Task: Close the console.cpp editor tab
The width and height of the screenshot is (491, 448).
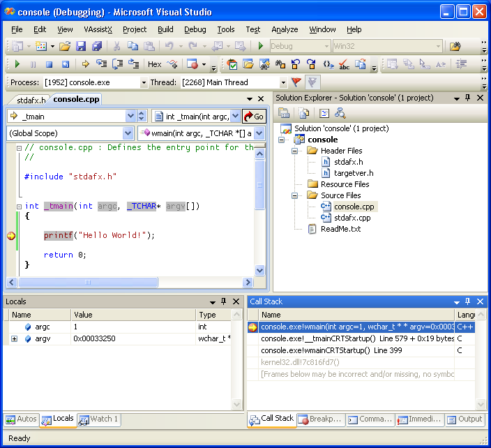Action: coord(261,98)
